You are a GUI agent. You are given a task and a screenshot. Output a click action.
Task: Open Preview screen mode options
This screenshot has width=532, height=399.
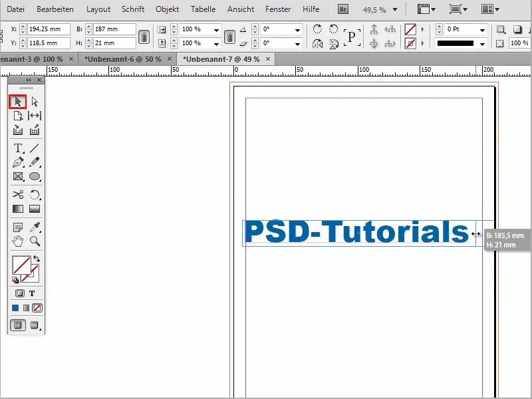(x=35, y=325)
